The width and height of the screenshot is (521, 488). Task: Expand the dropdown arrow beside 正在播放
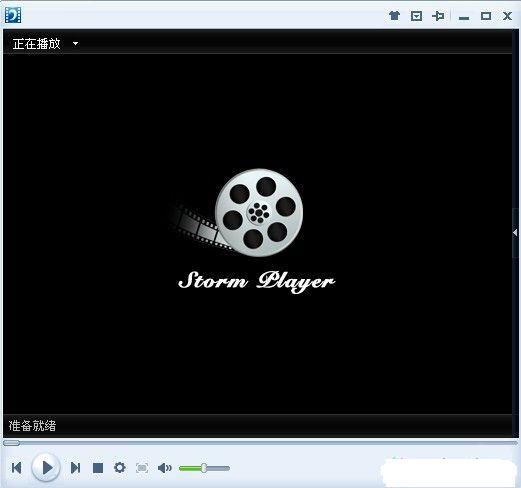[76, 43]
